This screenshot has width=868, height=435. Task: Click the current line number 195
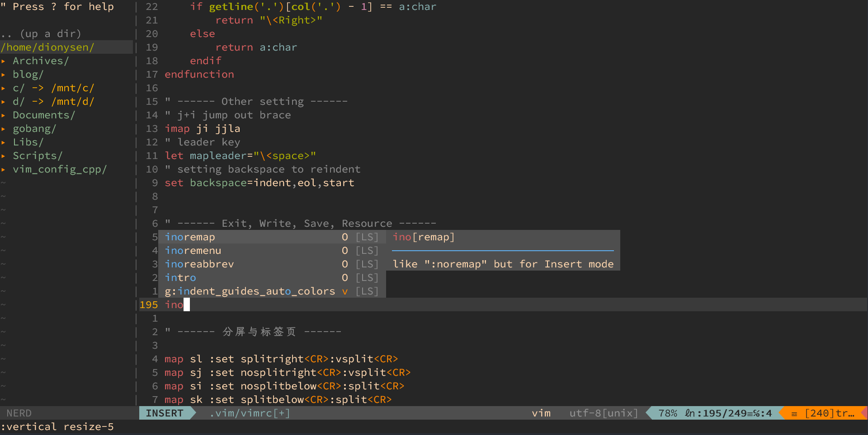pos(149,305)
